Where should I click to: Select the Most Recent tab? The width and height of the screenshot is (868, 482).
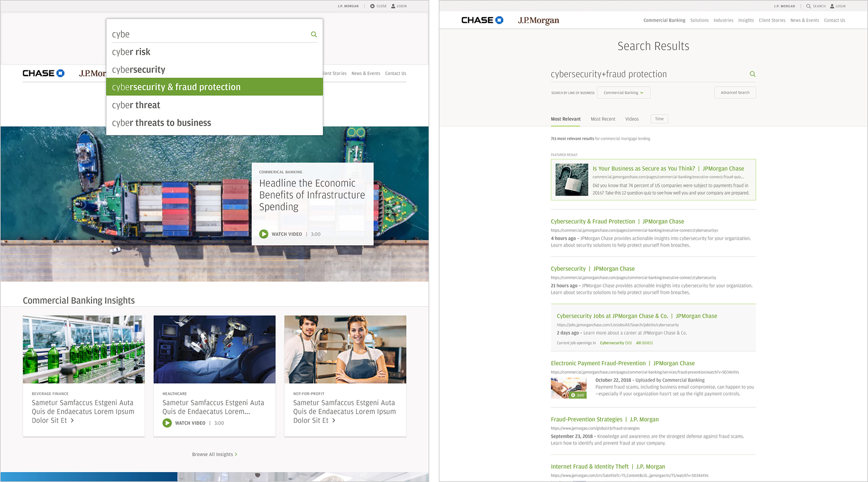[x=603, y=119]
